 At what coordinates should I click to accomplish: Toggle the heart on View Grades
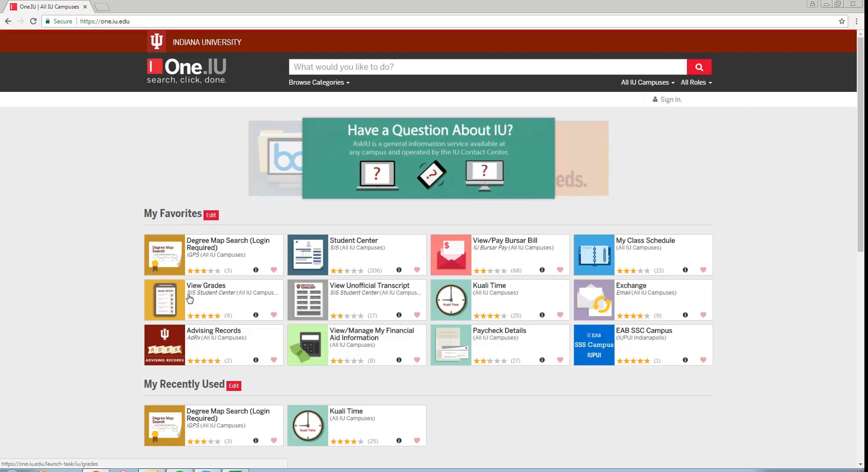pyautogui.click(x=274, y=315)
